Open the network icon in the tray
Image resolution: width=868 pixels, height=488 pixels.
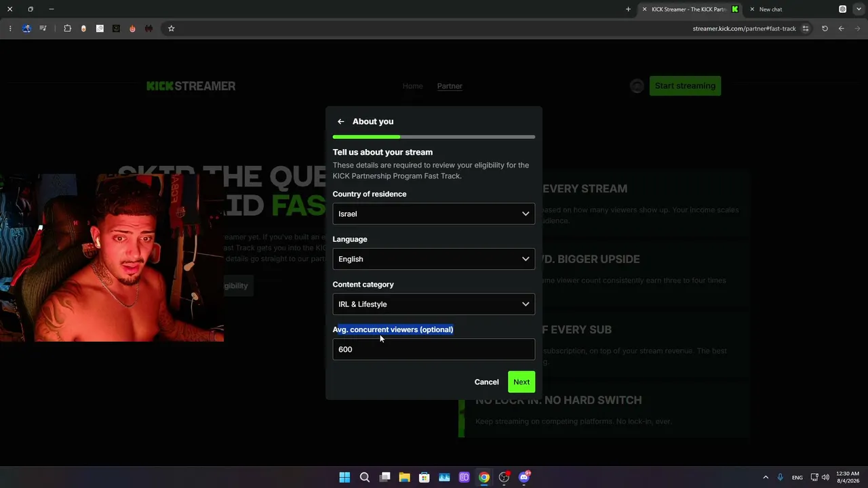click(814, 477)
